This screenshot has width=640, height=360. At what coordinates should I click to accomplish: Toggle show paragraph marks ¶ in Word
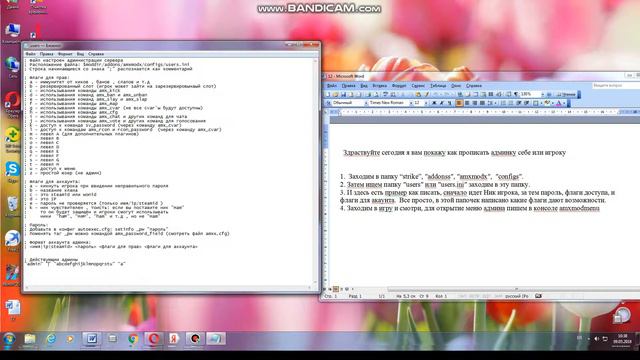(516, 94)
